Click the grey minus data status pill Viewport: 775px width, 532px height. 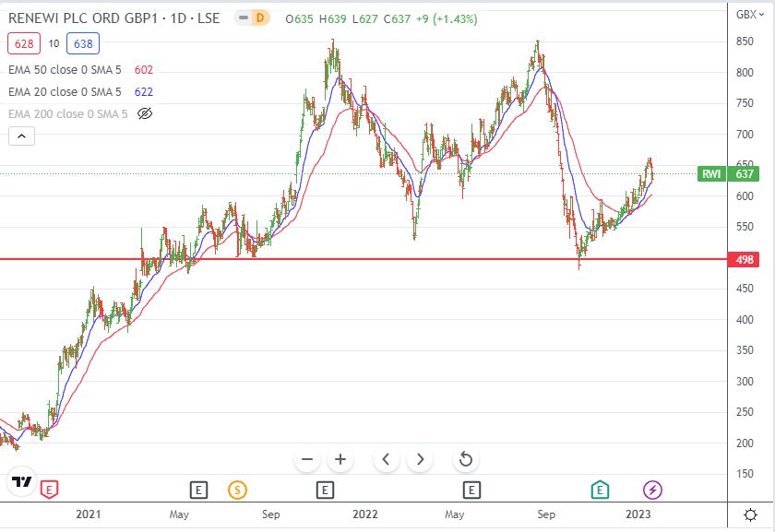click(243, 18)
